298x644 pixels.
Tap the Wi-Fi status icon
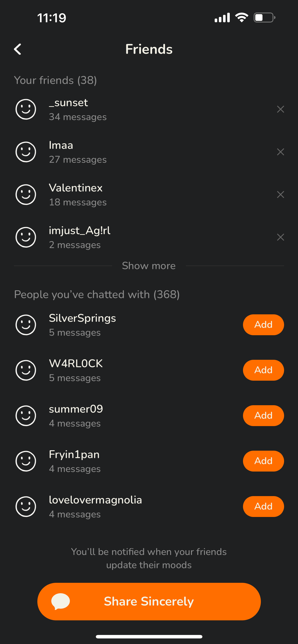[x=241, y=17]
